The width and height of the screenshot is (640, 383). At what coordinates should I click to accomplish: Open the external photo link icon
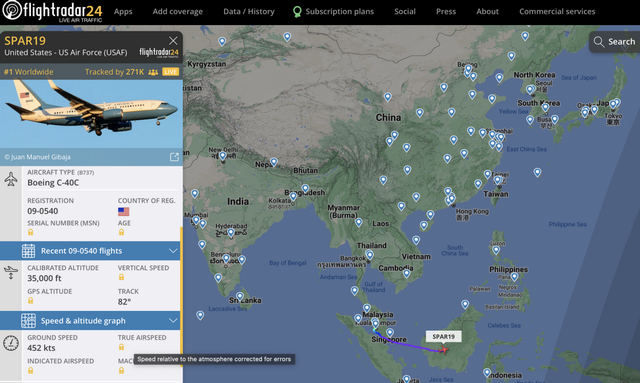pyautogui.click(x=174, y=157)
